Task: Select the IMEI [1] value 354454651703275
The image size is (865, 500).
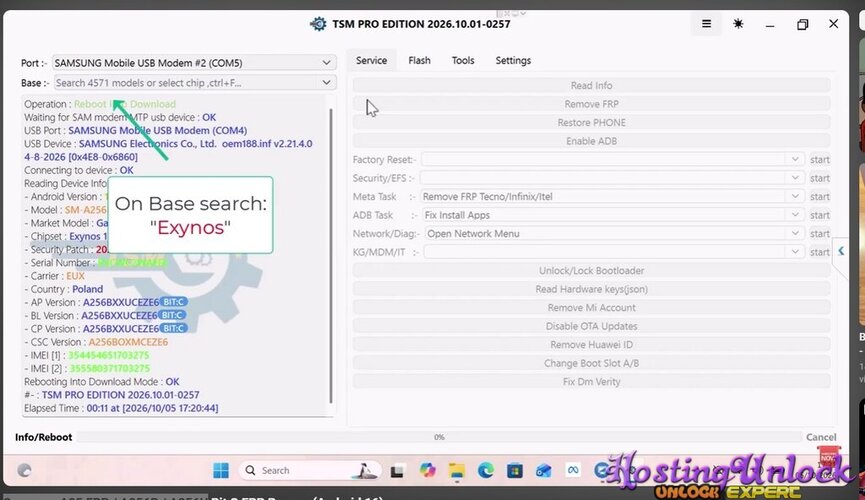Action: (109, 355)
